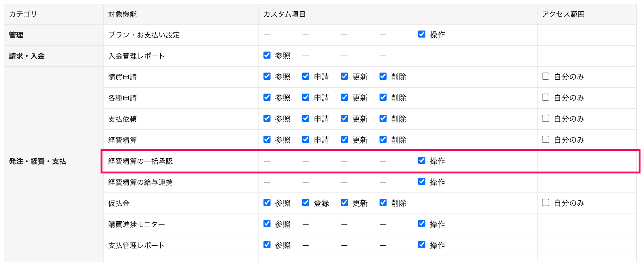Click the 支払依頼 function name
Image resolution: width=644 pixels, height=262 pixels.
point(122,119)
